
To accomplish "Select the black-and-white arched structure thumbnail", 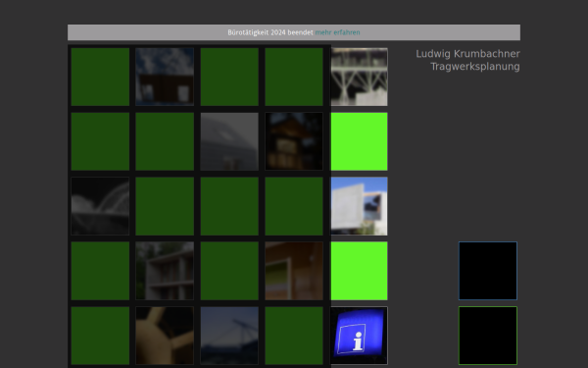I will pos(100,206).
